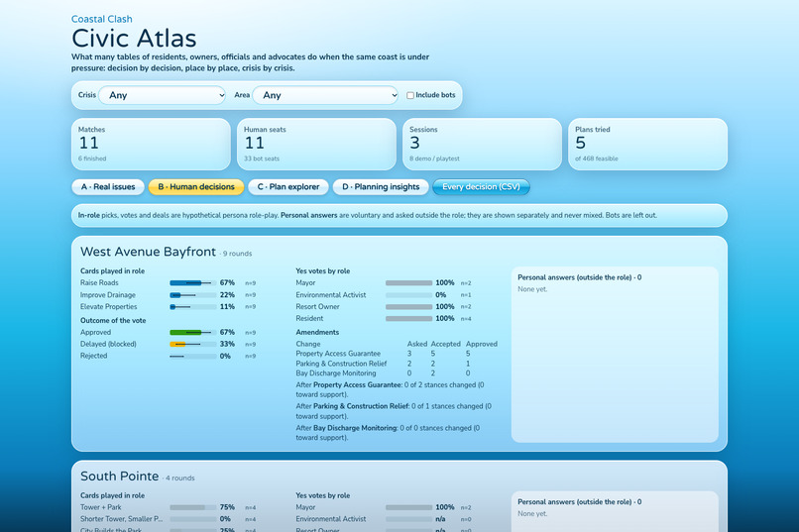The width and height of the screenshot is (799, 532).
Task: Click the Matches 11 stat card
Action: [x=151, y=144]
